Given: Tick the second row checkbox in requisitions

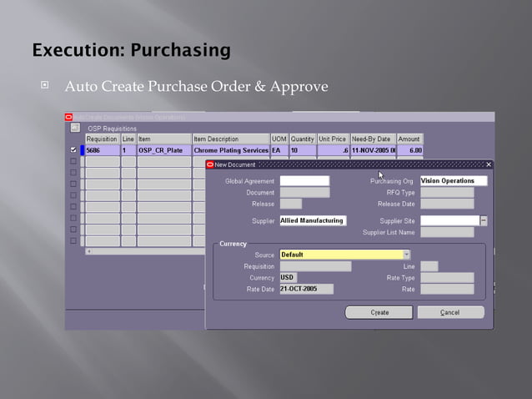Looking at the screenshot, I should click(73, 162).
